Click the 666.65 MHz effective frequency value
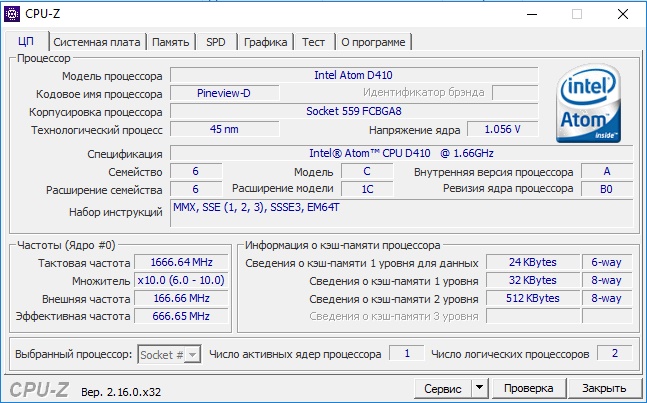This screenshot has height=403, width=647. [182, 316]
